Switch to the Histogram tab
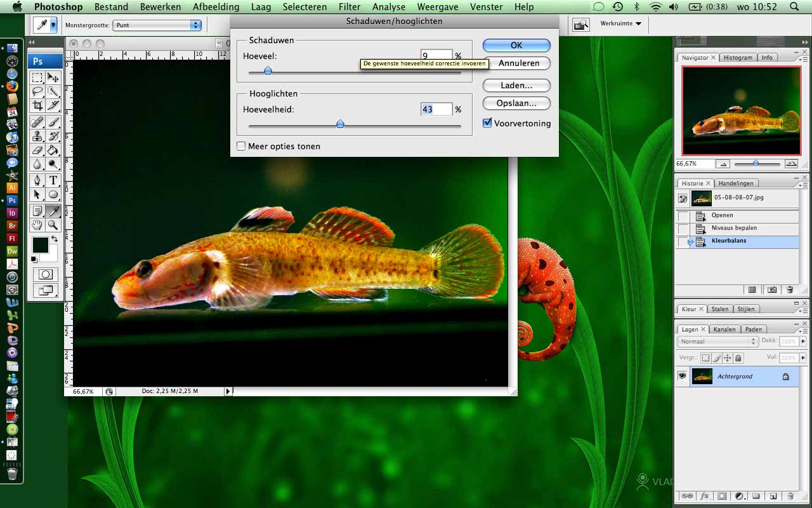The image size is (812, 508). click(738, 57)
